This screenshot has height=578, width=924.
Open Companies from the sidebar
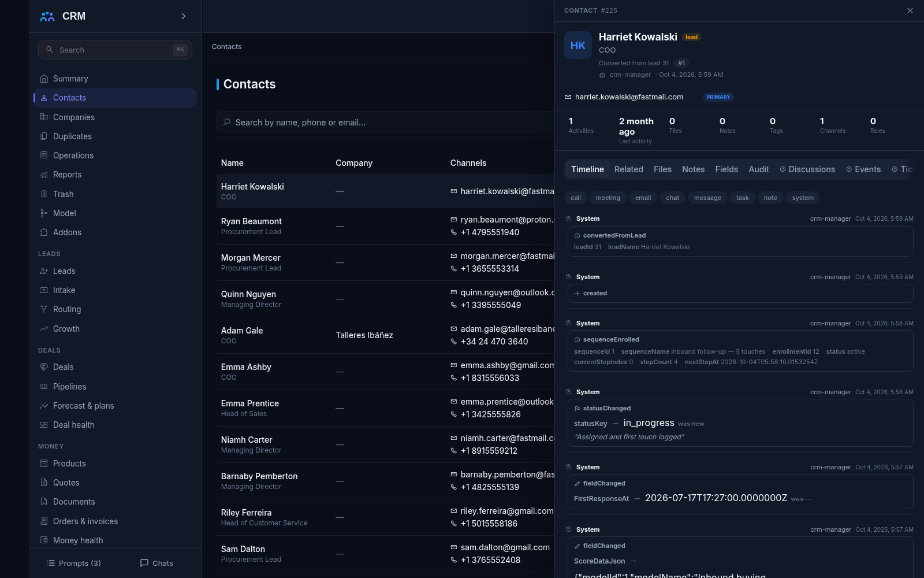[115, 117]
